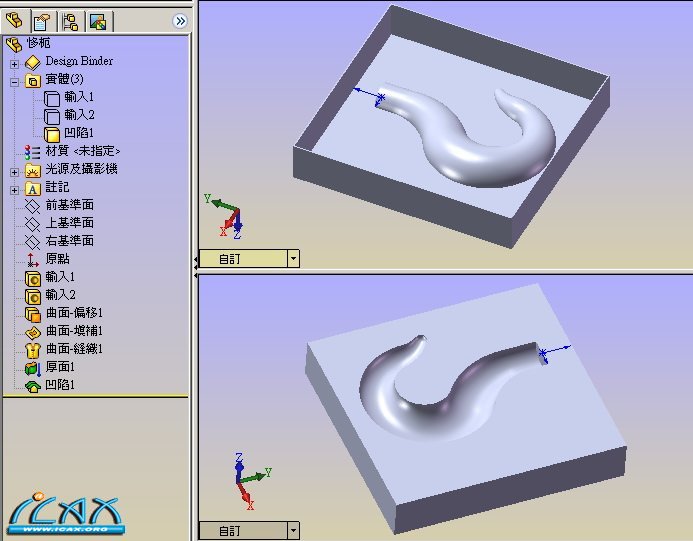
Task: Click the lower viewport 自訂 view label
Action: coord(229,531)
